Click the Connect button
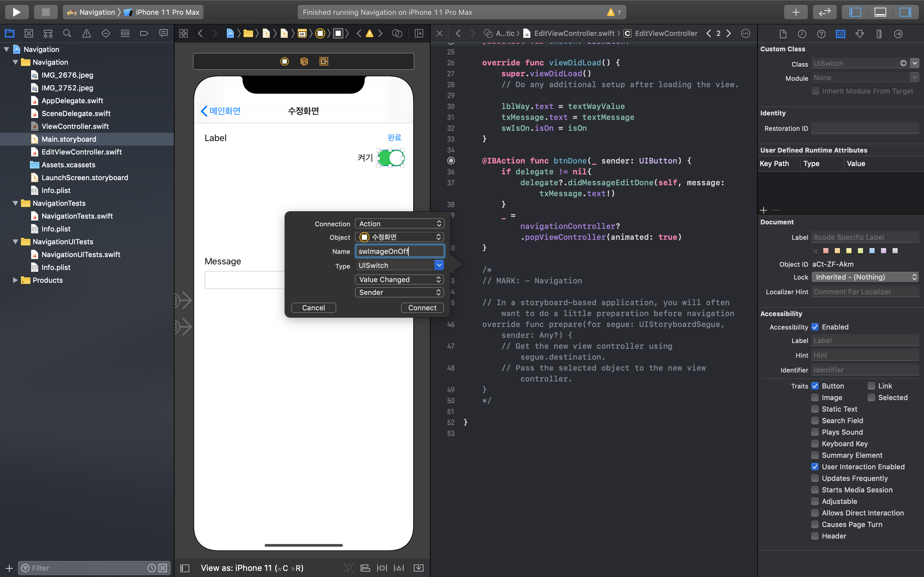 click(x=422, y=308)
